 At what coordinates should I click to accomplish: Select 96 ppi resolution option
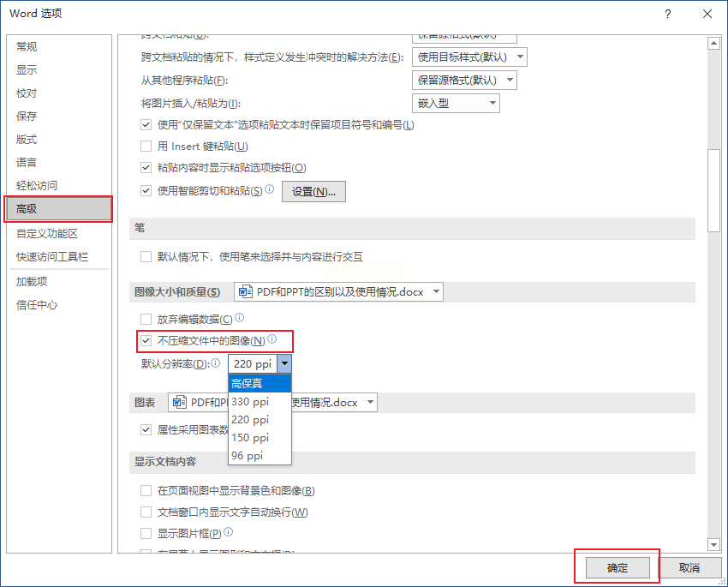click(260, 456)
